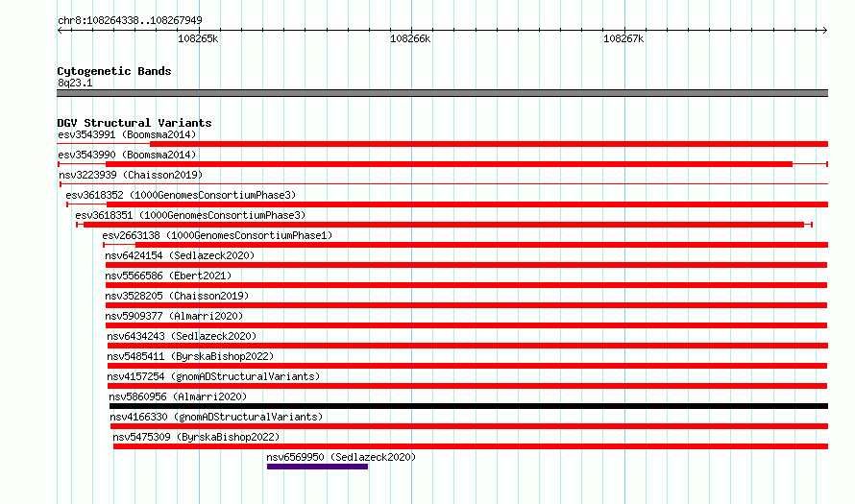The height and width of the screenshot is (504, 855).
Task: Open esv2663138 1000GenomesConsortiumPhase1 label
Action: coord(217,235)
